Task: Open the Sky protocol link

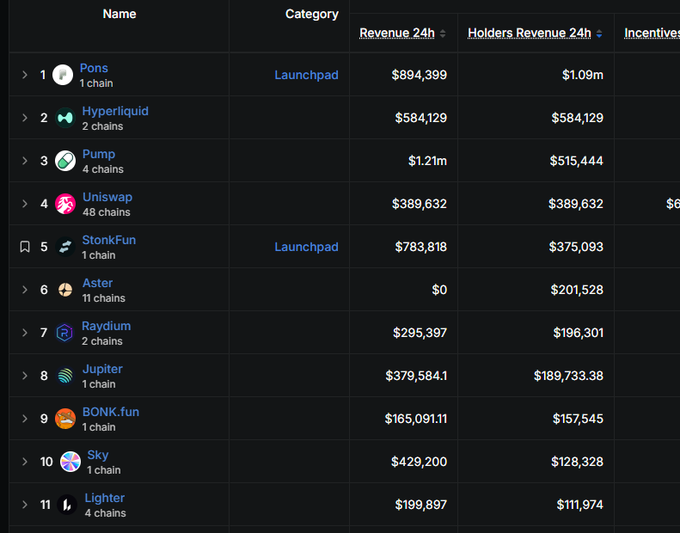Action: coord(98,455)
